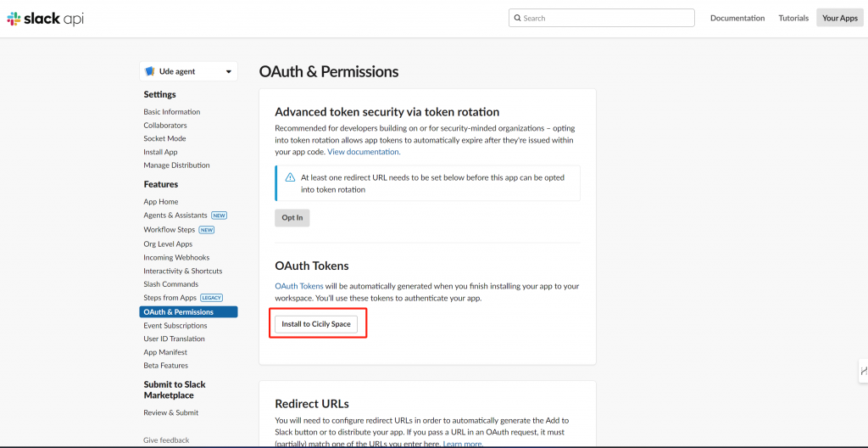
Task: Click Install to Cicily Space button
Action: (x=316, y=324)
